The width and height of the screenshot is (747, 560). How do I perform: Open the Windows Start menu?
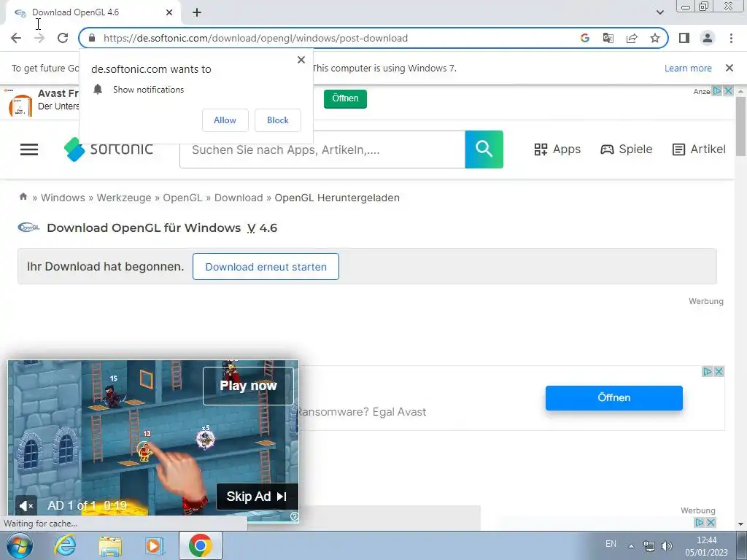pyautogui.click(x=20, y=545)
